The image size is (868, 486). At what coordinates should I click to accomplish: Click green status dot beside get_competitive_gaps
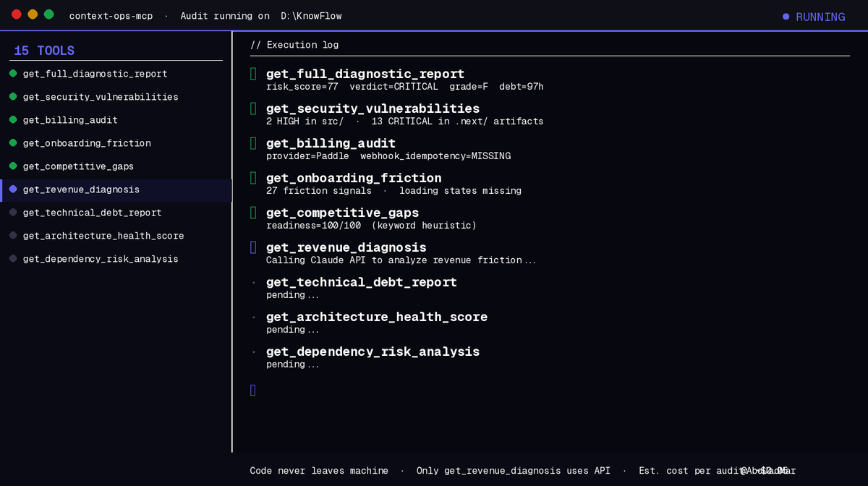coord(13,166)
